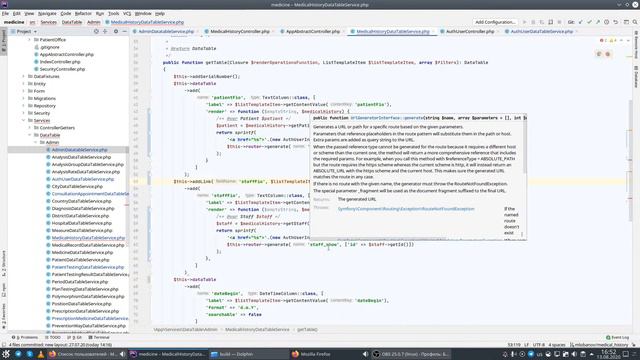Click the Stop icon in run toolbar
This screenshot has width=640, height=360.
560,22
